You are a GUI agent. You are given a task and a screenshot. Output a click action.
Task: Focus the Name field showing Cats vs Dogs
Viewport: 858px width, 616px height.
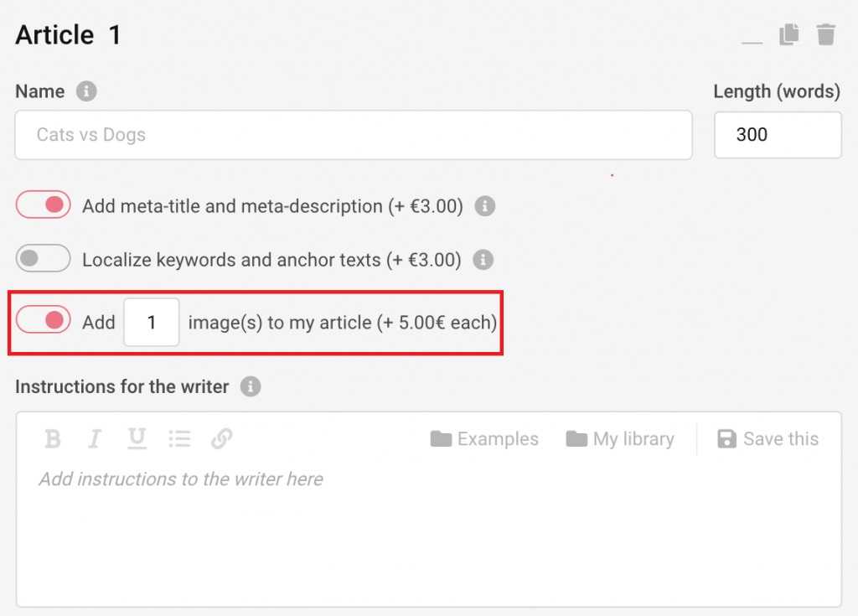coord(354,135)
